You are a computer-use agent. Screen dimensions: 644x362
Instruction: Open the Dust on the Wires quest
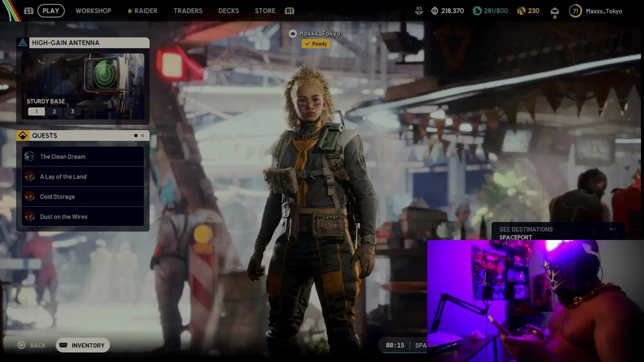click(83, 217)
